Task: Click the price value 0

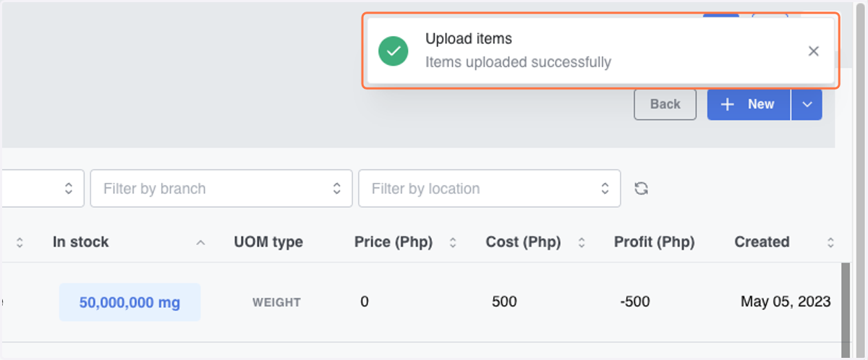Action: click(365, 301)
